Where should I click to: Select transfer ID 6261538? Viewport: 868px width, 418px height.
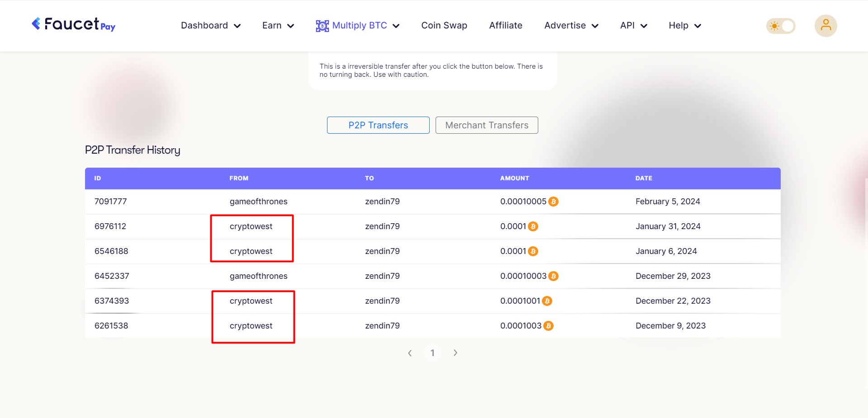[111, 326]
